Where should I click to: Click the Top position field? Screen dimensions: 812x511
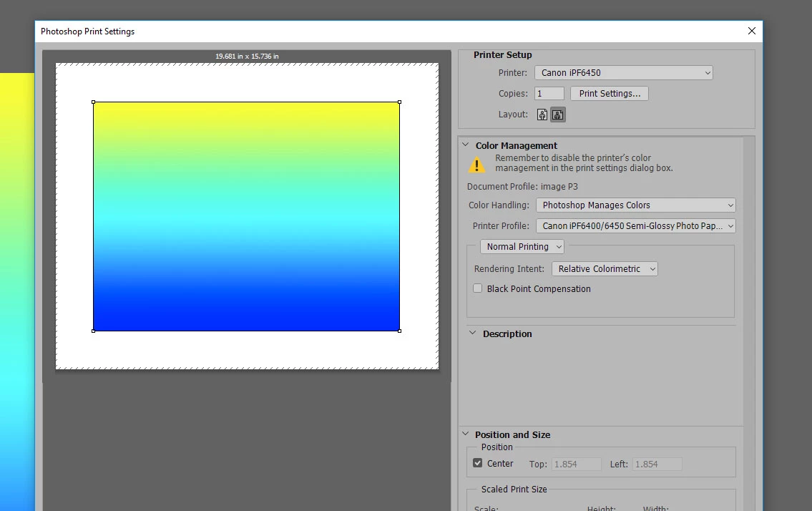click(577, 464)
